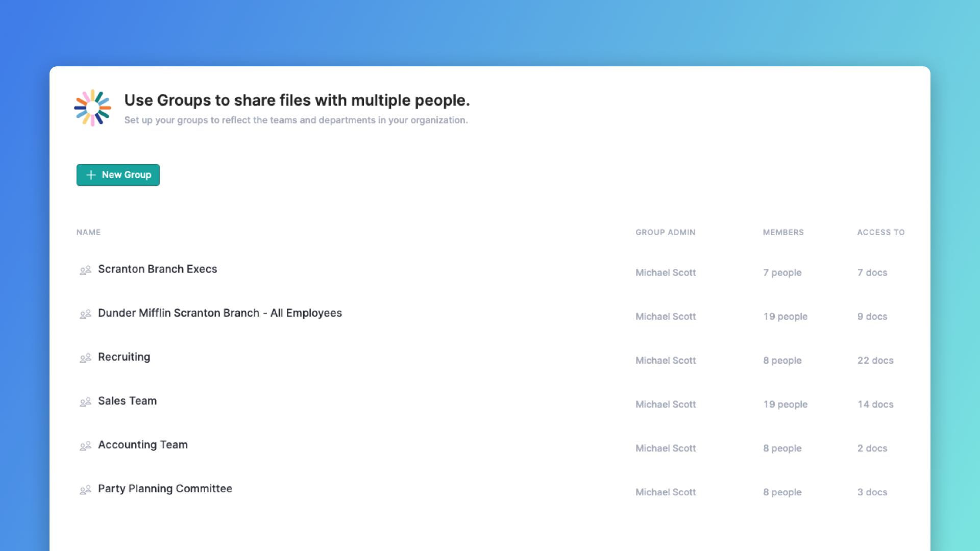Create a group with the New Group button

point(118,175)
